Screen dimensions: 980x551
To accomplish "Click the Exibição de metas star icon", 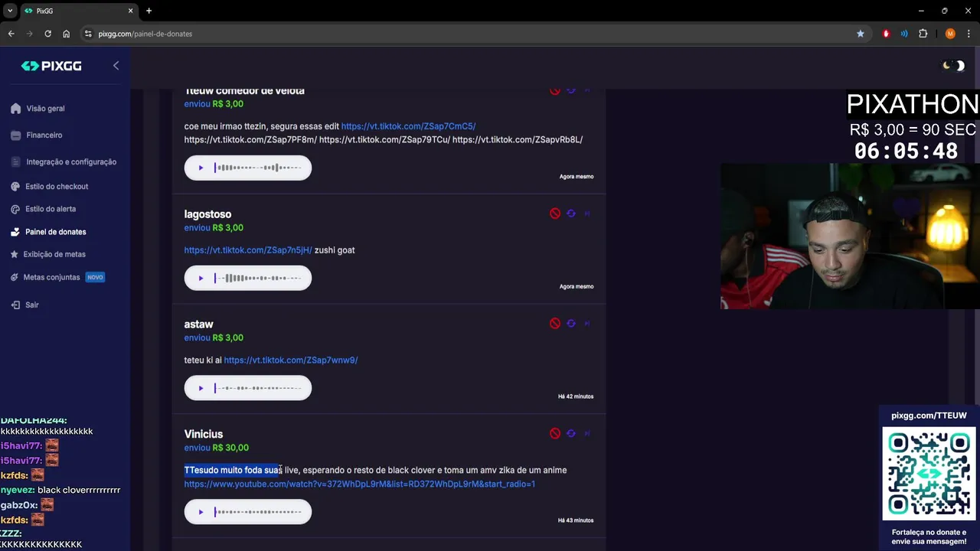I will [15, 254].
